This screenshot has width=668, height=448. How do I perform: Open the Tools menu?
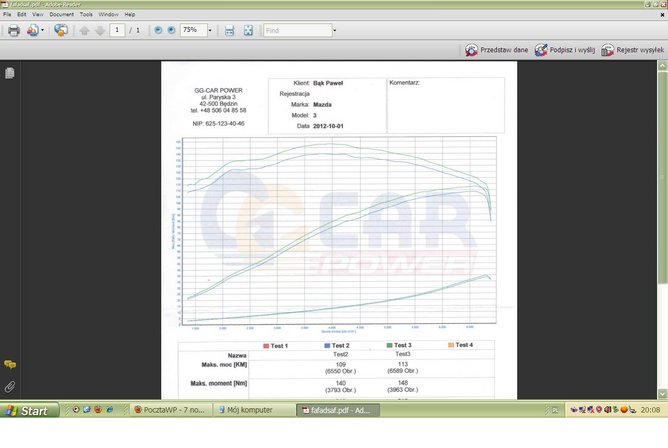(x=86, y=15)
